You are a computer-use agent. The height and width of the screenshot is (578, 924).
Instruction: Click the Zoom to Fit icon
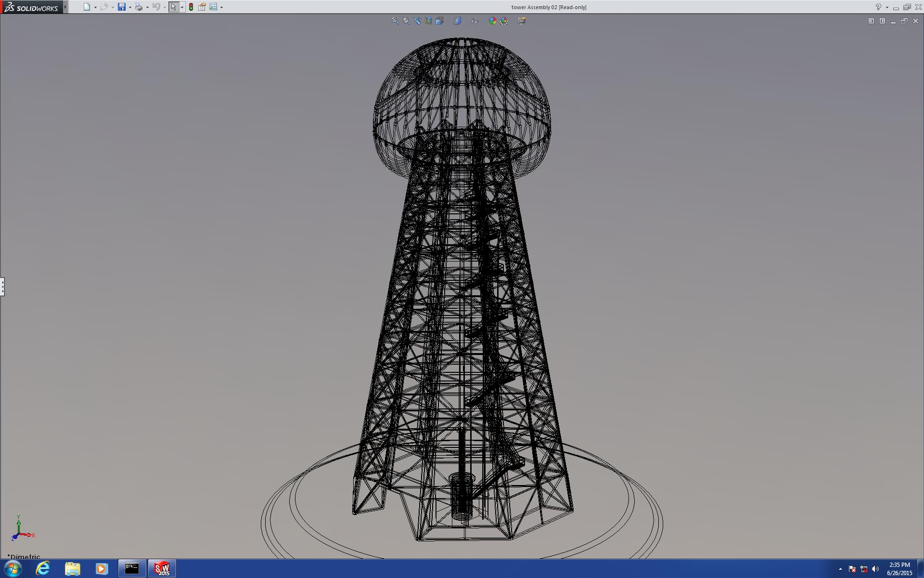(395, 21)
